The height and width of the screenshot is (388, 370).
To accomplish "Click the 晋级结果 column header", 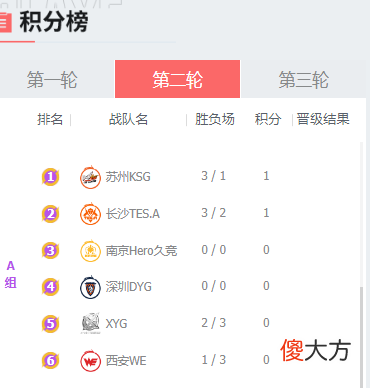I will [x=323, y=119].
